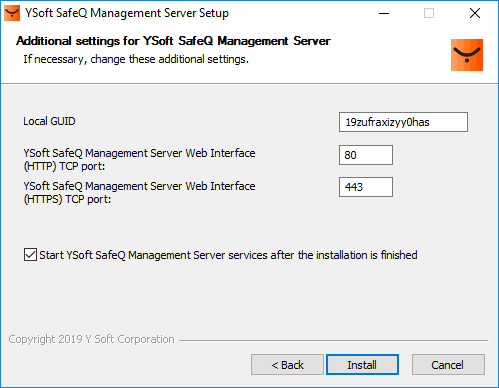Image resolution: width=499 pixels, height=388 pixels.
Task: Toggle the Start services after installation checkbox
Action: [30, 255]
